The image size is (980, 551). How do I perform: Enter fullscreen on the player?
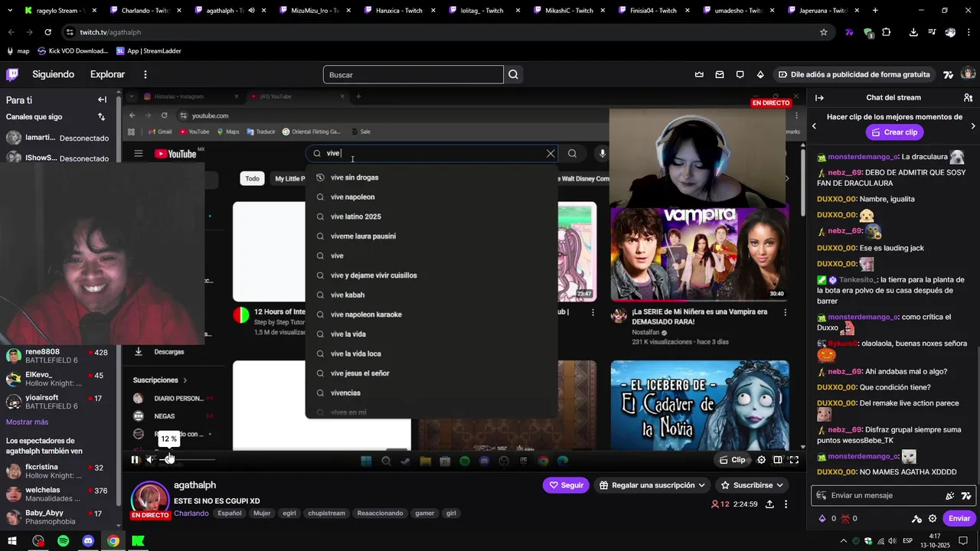pyautogui.click(x=794, y=460)
